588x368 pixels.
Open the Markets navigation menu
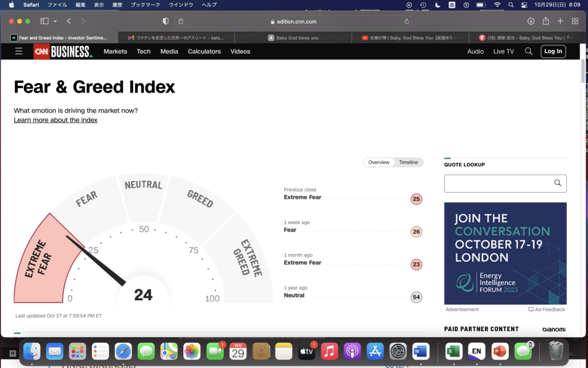pos(115,51)
